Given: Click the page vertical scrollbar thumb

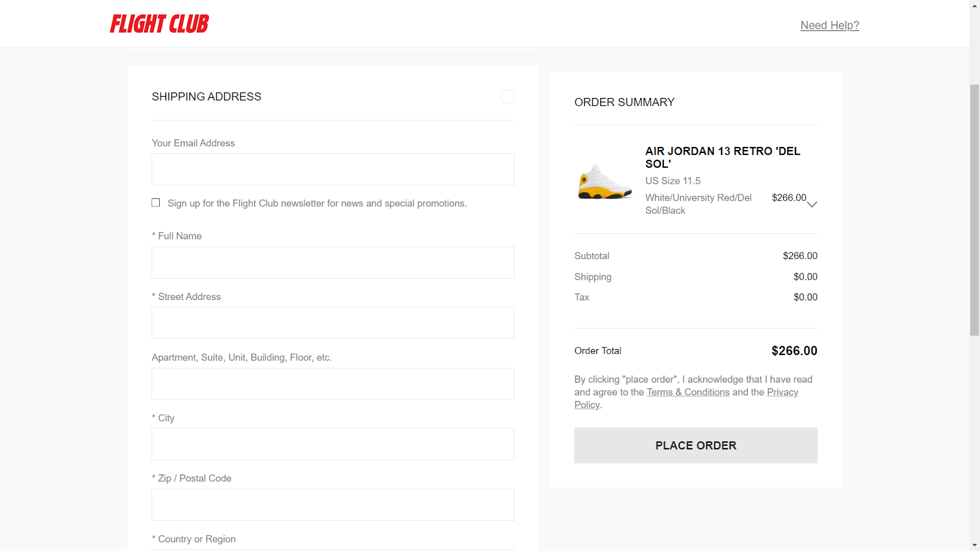Looking at the screenshot, I should [x=974, y=210].
